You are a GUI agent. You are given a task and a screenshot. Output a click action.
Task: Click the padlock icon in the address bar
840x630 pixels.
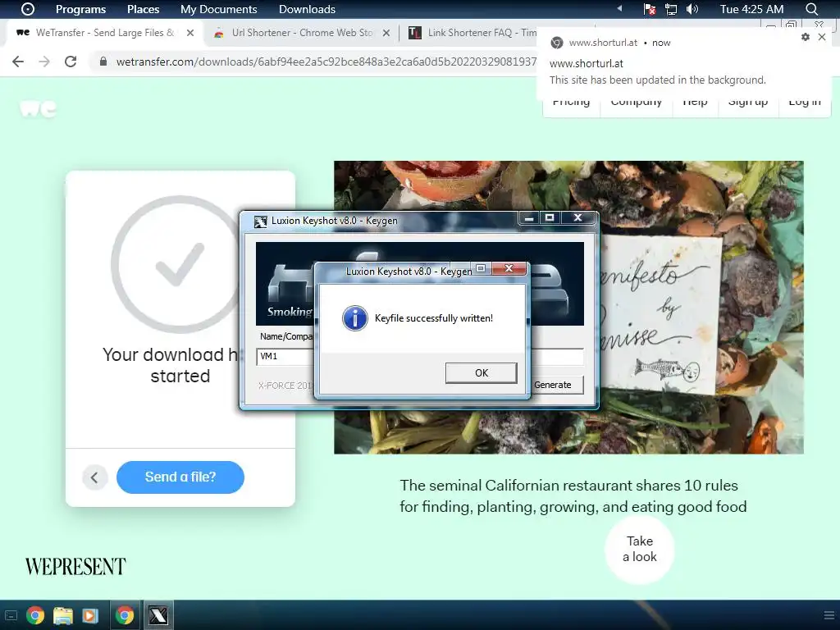(103, 62)
